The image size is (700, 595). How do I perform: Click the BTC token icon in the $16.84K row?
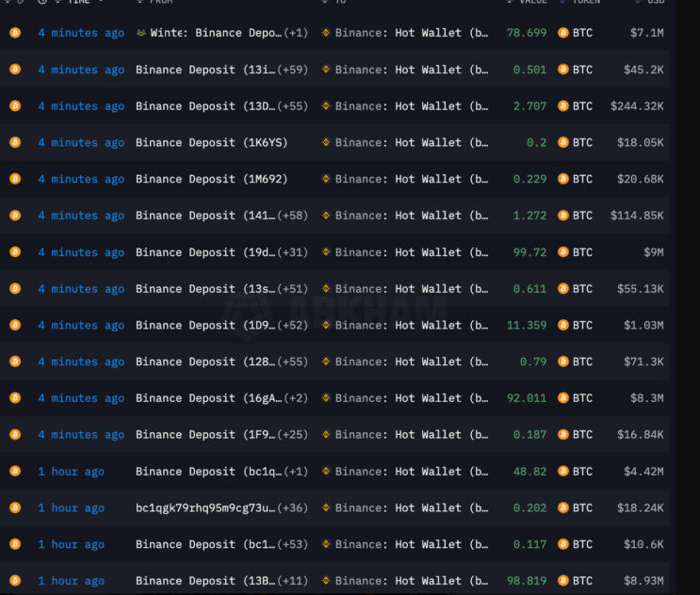(563, 434)
